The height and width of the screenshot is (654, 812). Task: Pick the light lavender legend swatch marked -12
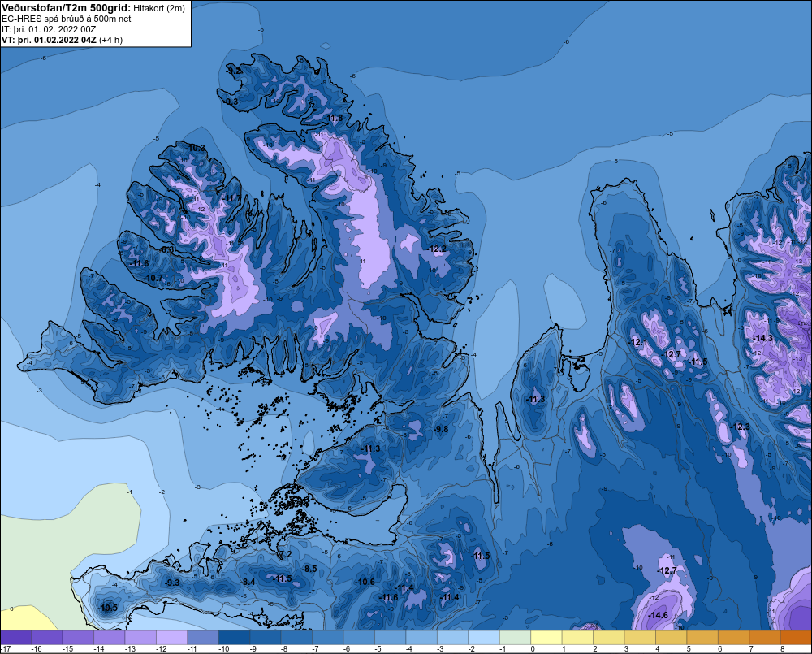[171, 637]
